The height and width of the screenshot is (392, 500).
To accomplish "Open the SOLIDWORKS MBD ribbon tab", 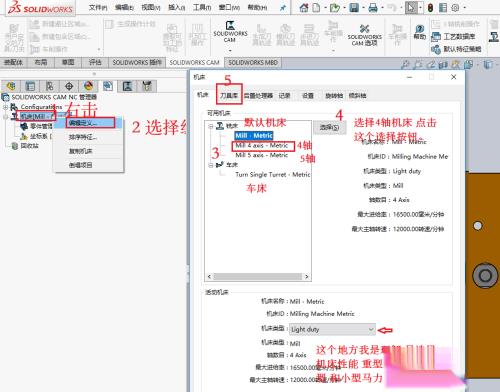I will coord(253,62).
